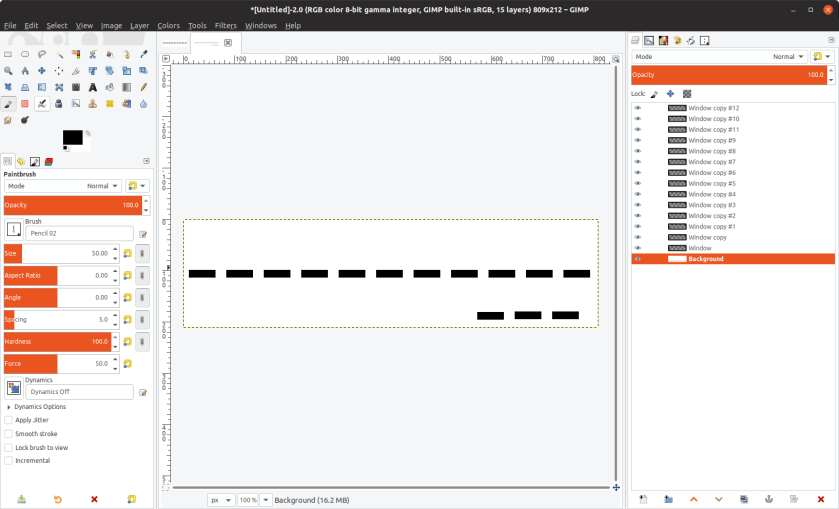
Task: Select the Fuzzy Select magic wand tool
Action: (x=59, y=54)
